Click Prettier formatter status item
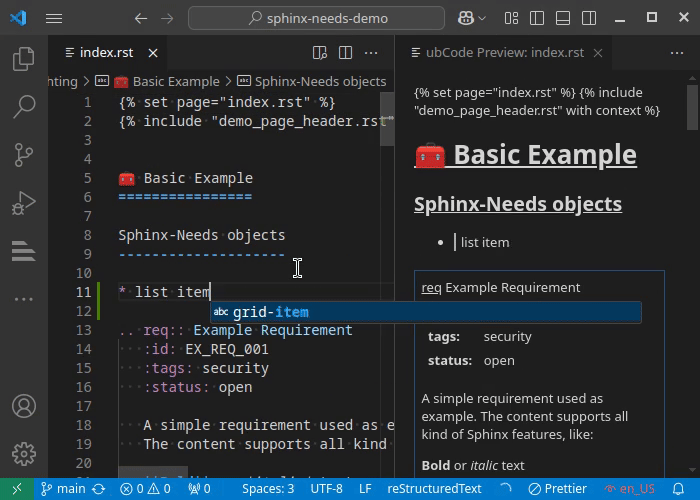This screenshot has width=700, height=500. coord(557,489)
